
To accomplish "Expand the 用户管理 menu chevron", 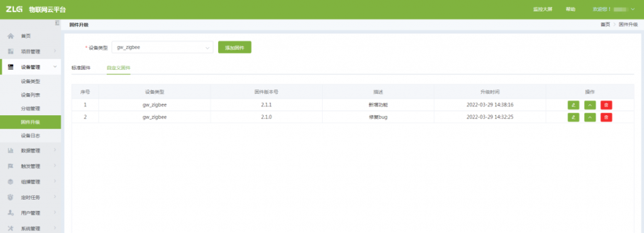I will pos(55,212).
